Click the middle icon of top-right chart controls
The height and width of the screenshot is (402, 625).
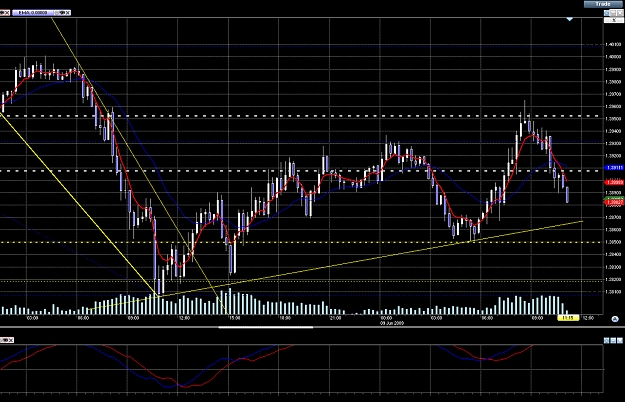pos(613,13)
